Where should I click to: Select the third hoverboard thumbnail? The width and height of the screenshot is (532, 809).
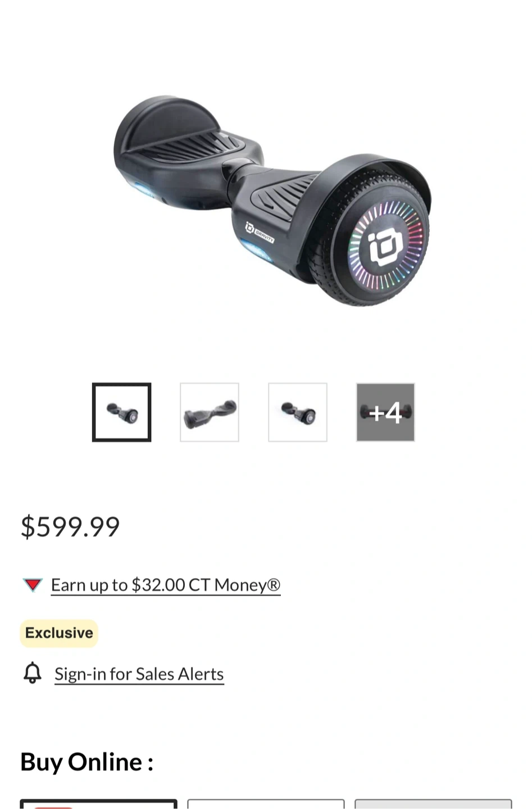298,412
